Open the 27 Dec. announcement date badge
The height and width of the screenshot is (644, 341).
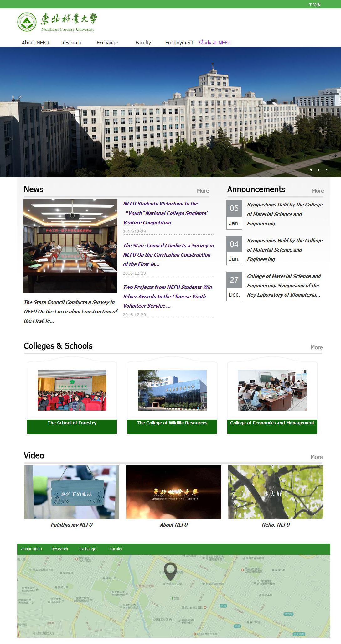coord(234,286)
